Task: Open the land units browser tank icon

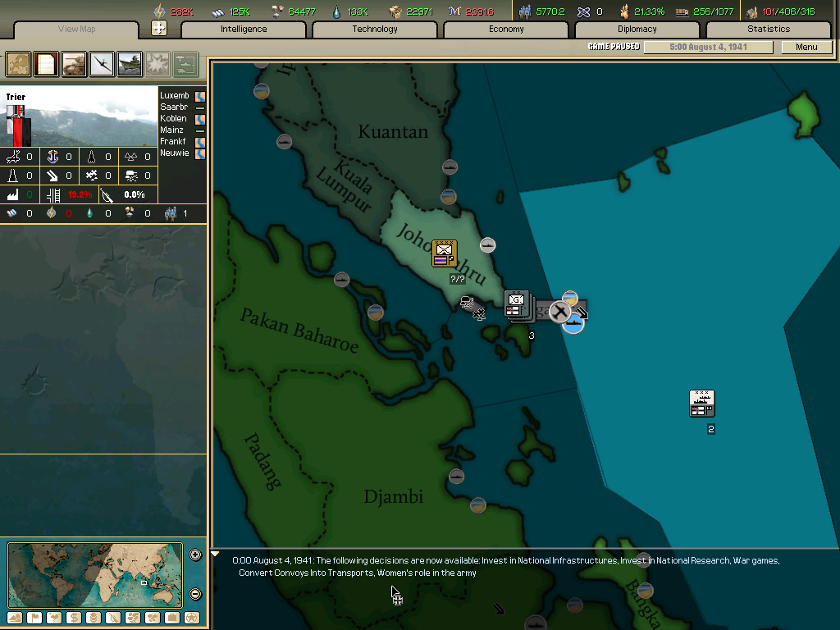Action: tap(73, 64)
